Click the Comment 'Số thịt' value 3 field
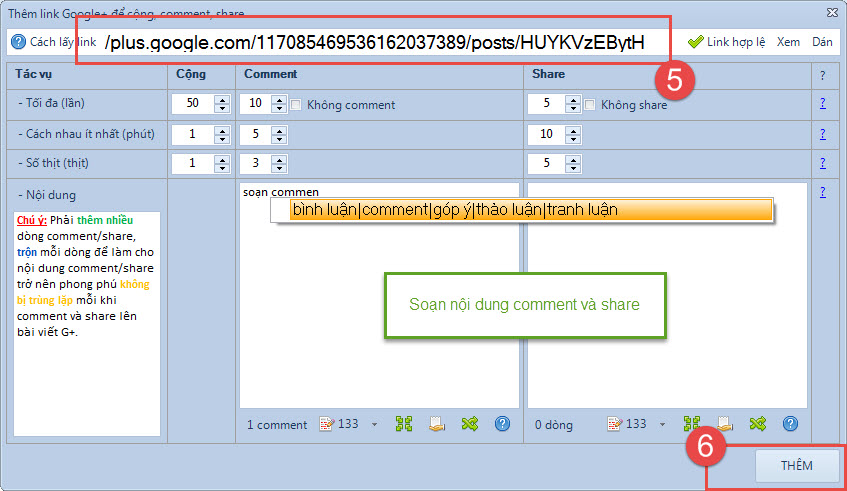The image size is (847, 491). (x=256, y=164)
